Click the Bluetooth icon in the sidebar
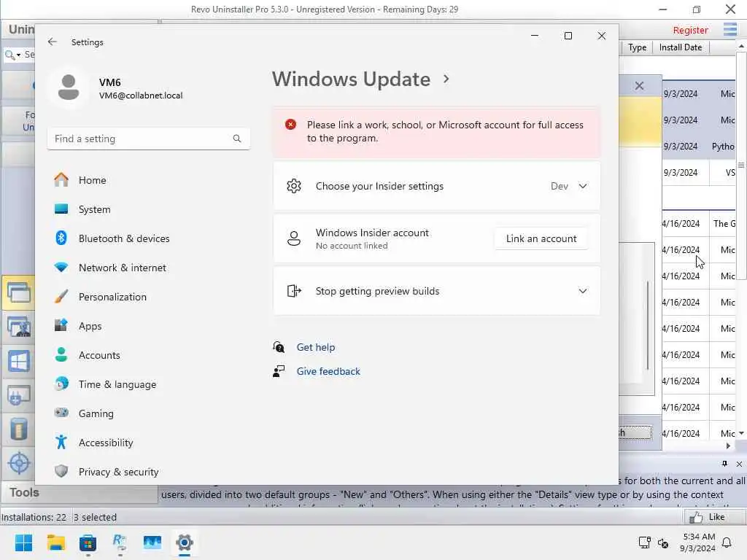 61,238
